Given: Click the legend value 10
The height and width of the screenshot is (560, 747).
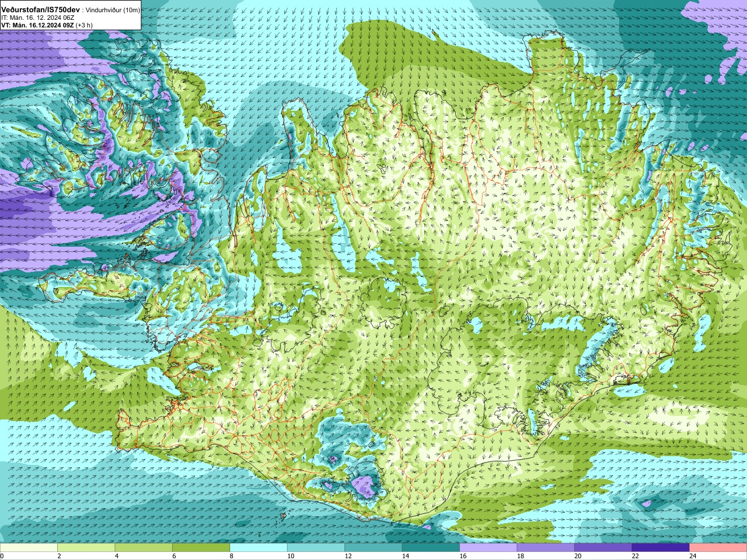Looking at the screenshot, I should [291, 556].
